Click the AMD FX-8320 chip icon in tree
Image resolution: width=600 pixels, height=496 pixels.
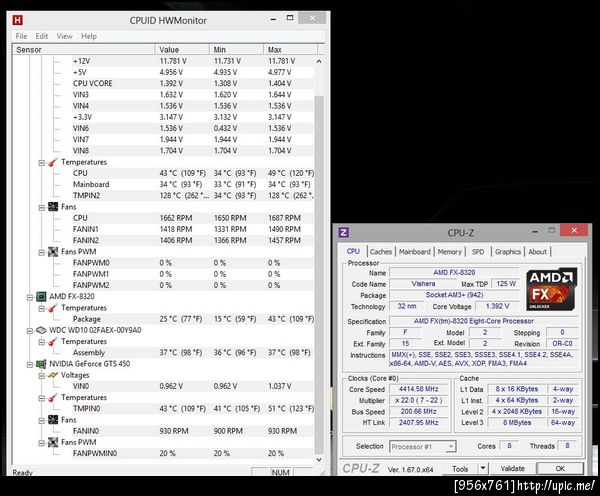point(41,297)
